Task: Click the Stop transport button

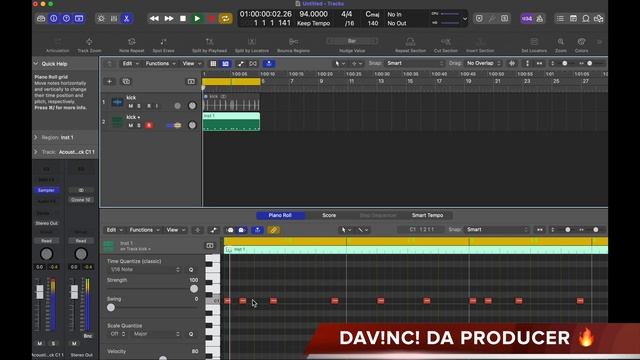Action: (183, 18)
